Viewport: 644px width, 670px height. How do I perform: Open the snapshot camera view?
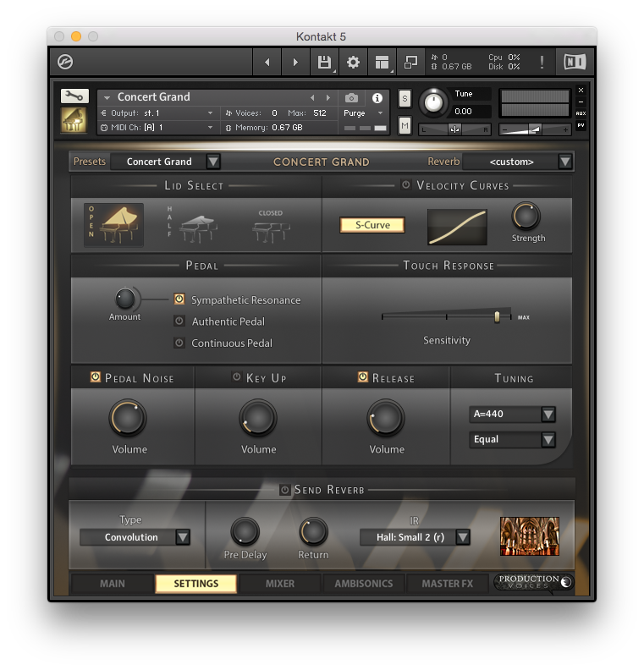coord(351,98)
